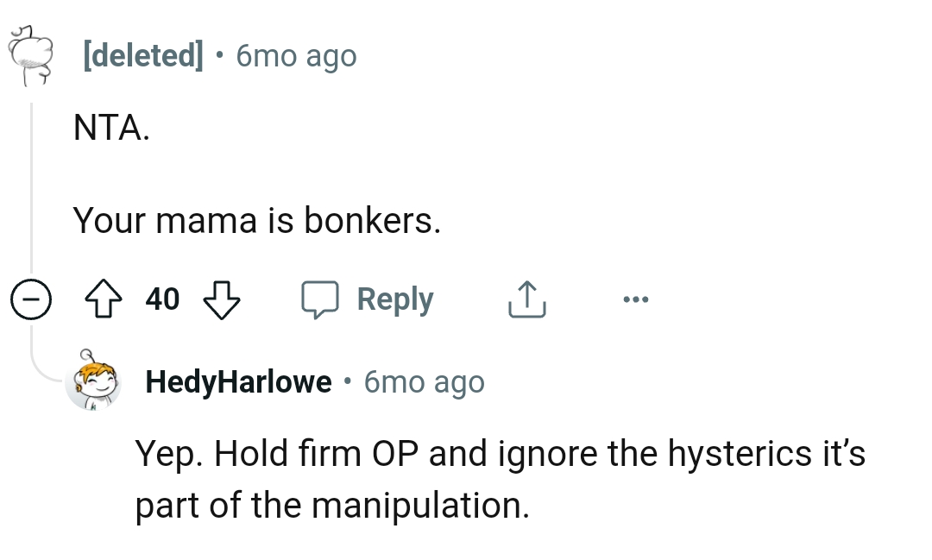This screenshot has width=932, height=560.
Task: Expand replies using the minus control
Action: (31, 299)
